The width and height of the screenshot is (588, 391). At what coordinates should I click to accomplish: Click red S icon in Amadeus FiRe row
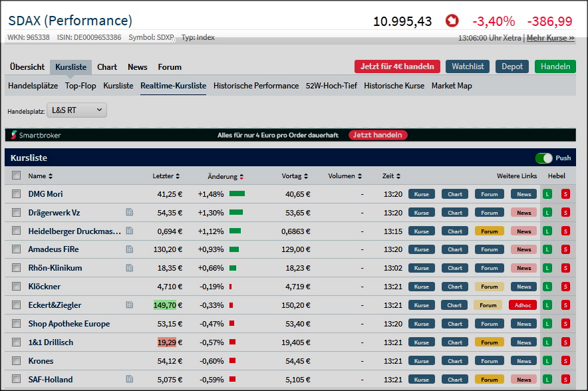coord(565,249)
